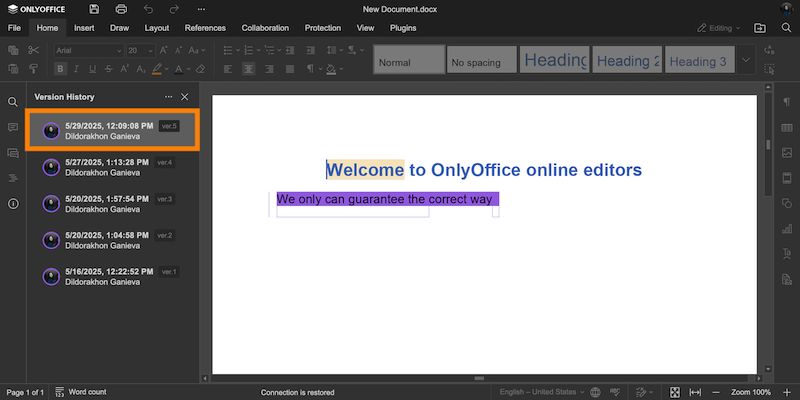Click Word count in status bar

(81, 392)
